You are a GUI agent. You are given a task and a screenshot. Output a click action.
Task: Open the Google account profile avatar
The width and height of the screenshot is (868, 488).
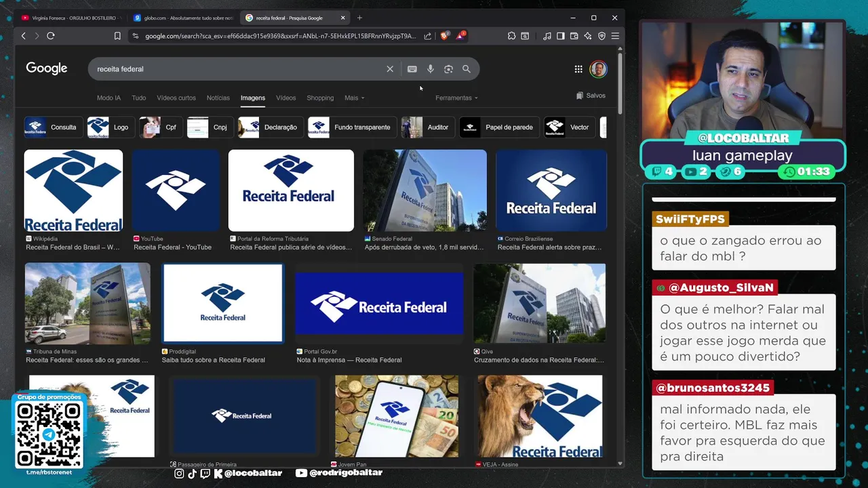(598, 69)
